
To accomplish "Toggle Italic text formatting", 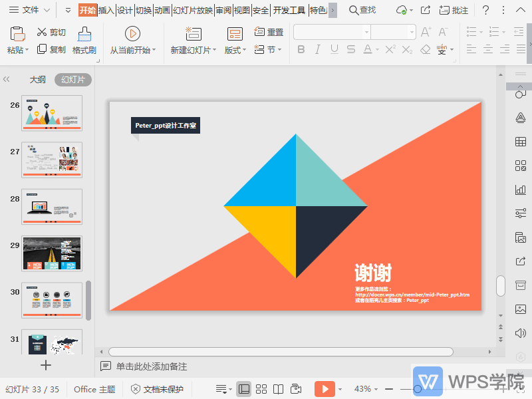I will (317, 50).
